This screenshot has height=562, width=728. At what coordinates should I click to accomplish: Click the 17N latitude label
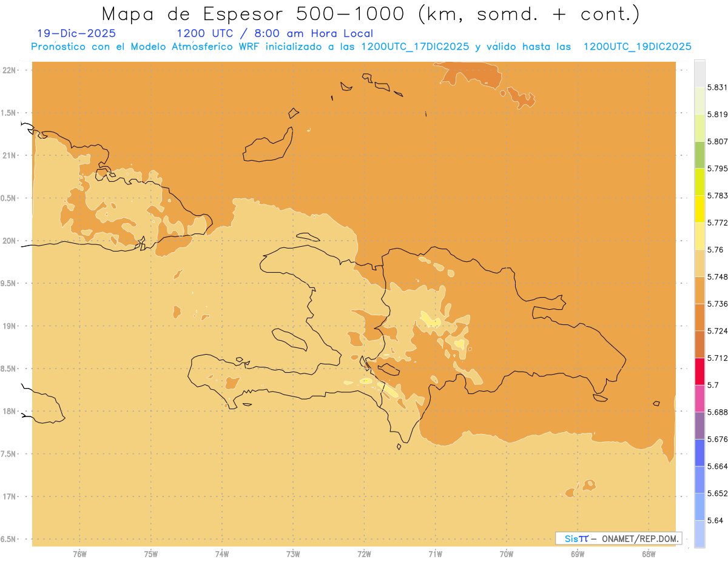[x=9, y=497]
